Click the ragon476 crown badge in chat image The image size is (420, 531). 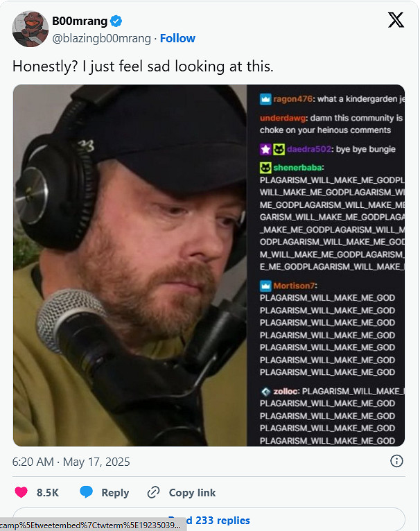pos(265,99)
